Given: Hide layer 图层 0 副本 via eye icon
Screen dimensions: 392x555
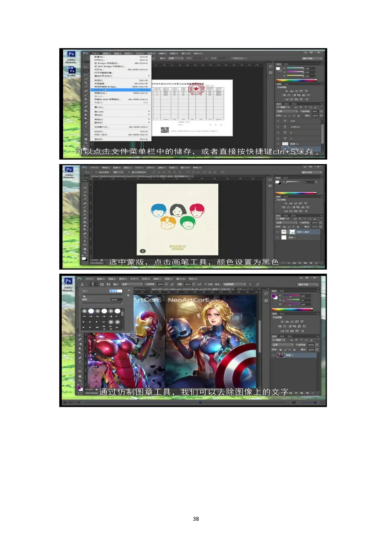Looking at the screenshot, I should (x=277, y=232).
